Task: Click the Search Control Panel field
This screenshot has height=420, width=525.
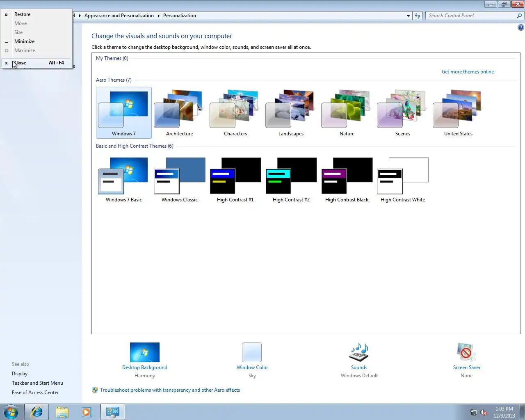Action: tap(471, 16)
